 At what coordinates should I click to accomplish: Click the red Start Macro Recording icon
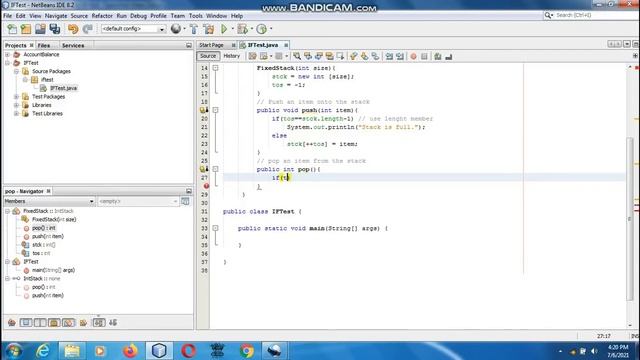click(x=413, y=56)
